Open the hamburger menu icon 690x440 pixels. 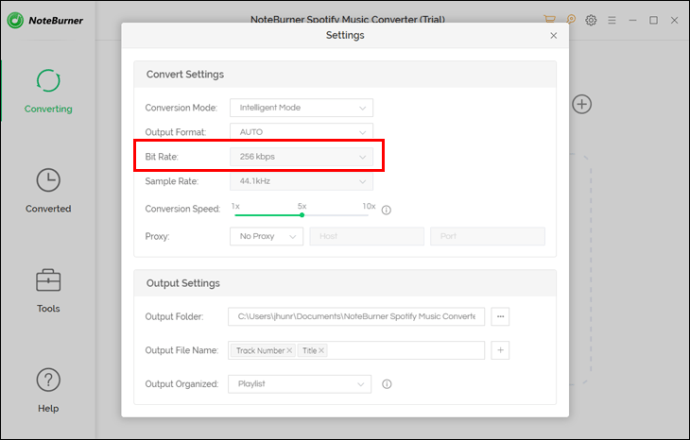tap(612, 20)
